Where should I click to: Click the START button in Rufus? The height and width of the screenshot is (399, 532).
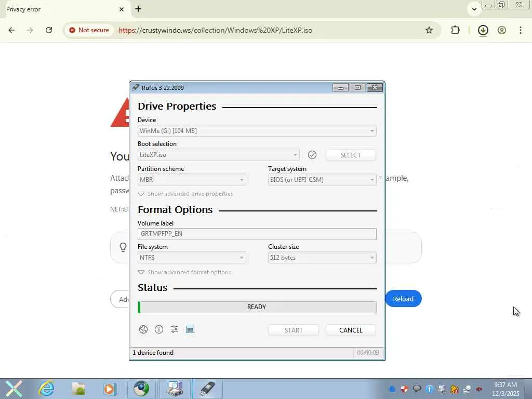click(x=294, y=330)
